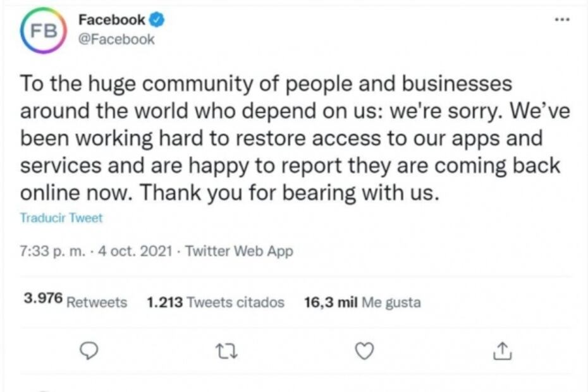
Task: Retweet using the retweet arrows icon
Action: pos(227,350)
